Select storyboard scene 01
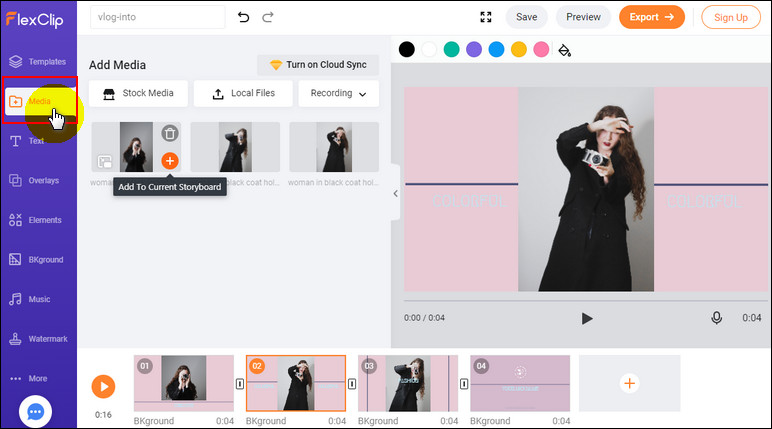Screen dimensions: 772x429 (184, 383)
